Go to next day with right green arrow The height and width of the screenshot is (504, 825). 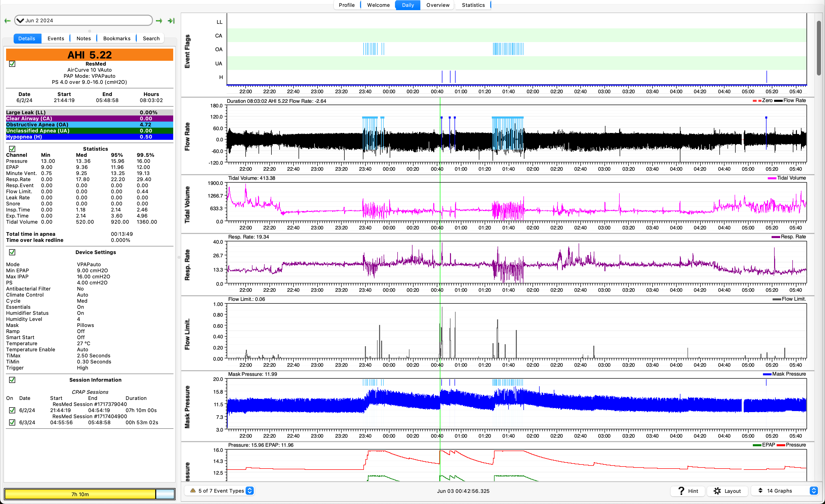point(159,21)
